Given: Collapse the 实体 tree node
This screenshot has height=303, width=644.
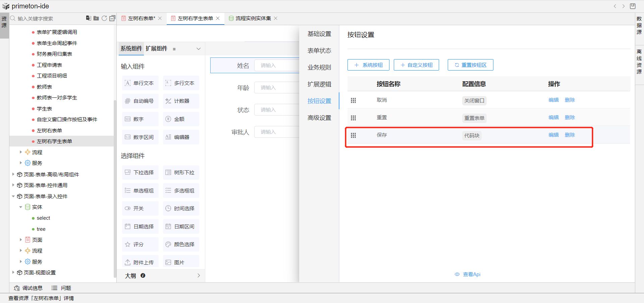Looking at the screenshot, I should click(21, 207).
